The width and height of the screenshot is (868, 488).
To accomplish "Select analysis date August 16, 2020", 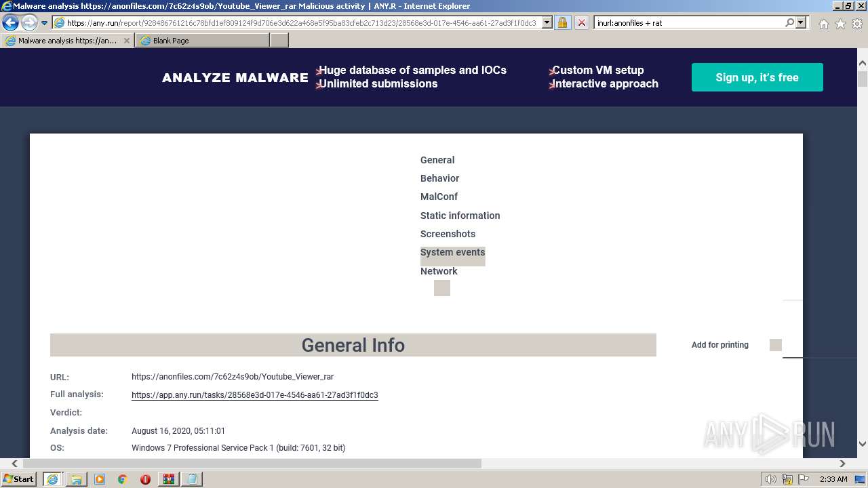I will (178, 431).
